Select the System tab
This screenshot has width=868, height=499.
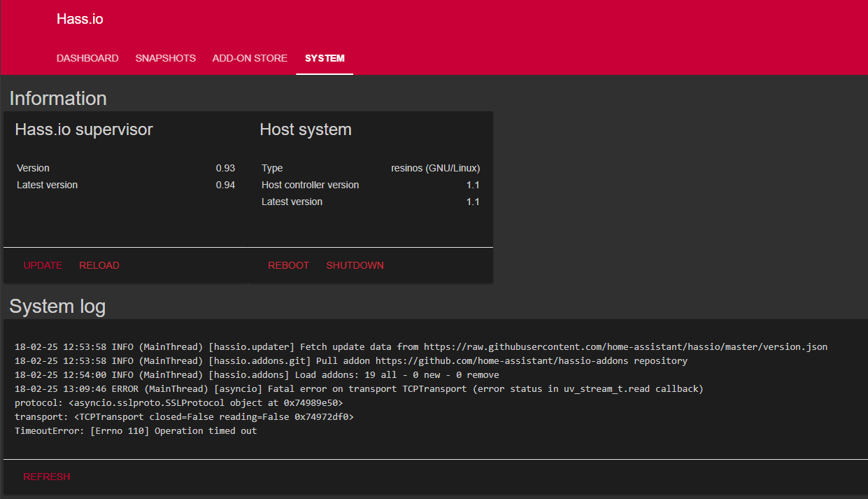pos(325,58)
